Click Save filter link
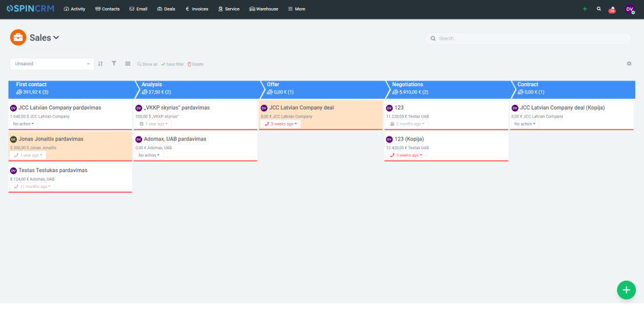The width and height of the screenshot is (644, 317). click(x=172, y=64)
